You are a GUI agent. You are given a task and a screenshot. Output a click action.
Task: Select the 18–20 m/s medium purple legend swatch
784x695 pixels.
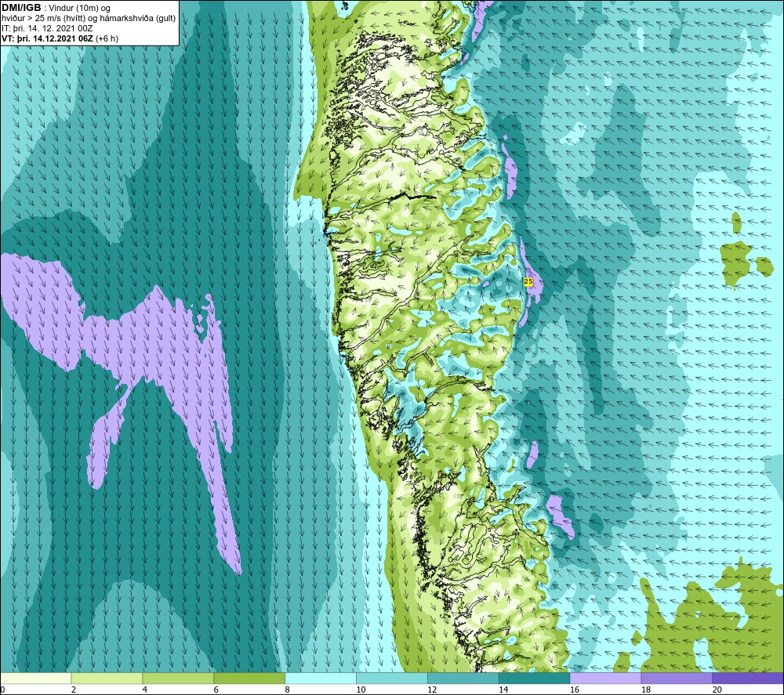[x=677, y=678]
